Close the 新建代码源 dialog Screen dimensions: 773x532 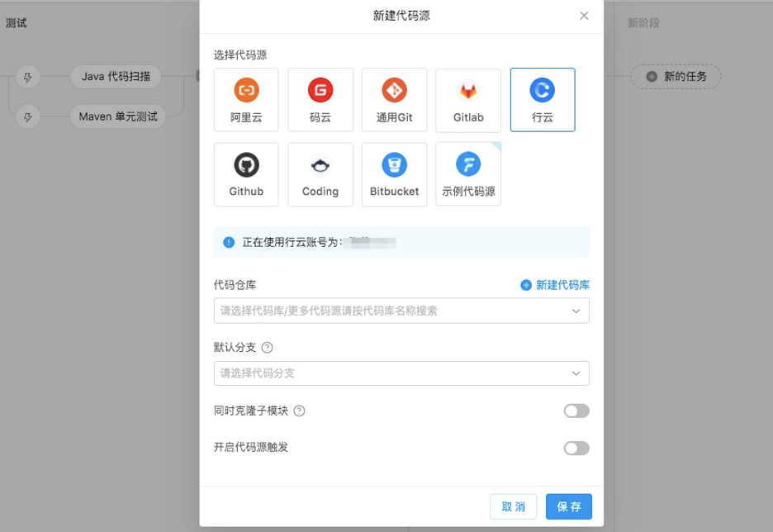(584, 16)
